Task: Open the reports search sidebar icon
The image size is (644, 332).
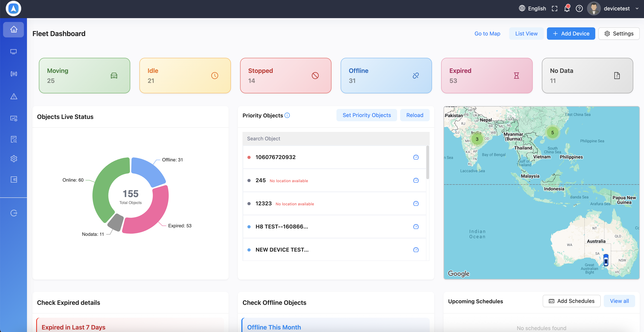Action: (x=13, y=139)
